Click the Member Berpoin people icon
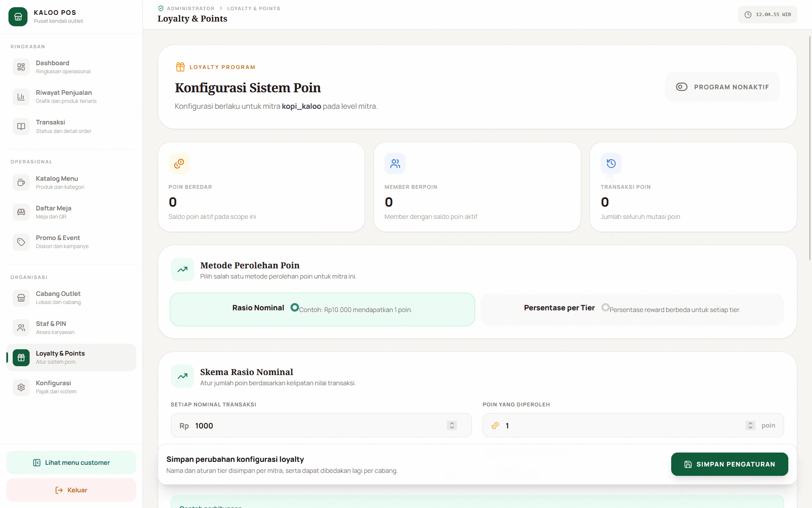The height and width of the screenshot is (508, 812). pyautogui.click(x=395, y=163)
